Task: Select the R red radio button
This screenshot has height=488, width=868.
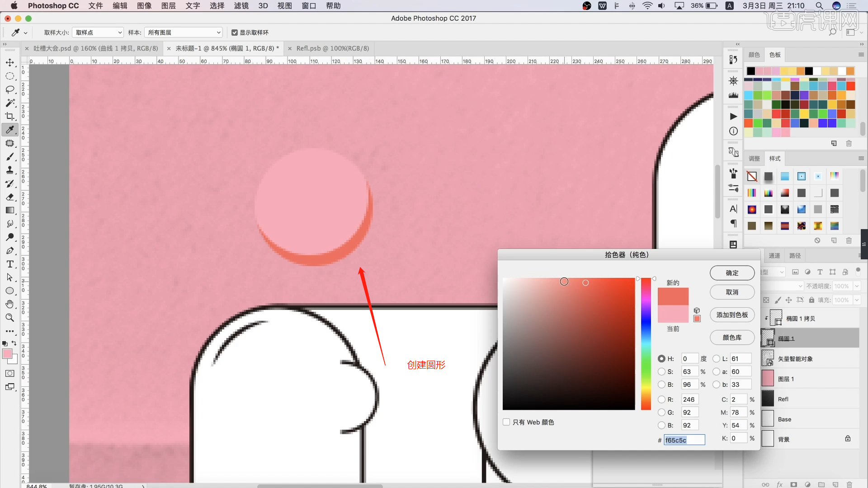Action: (x=661, y=399)
